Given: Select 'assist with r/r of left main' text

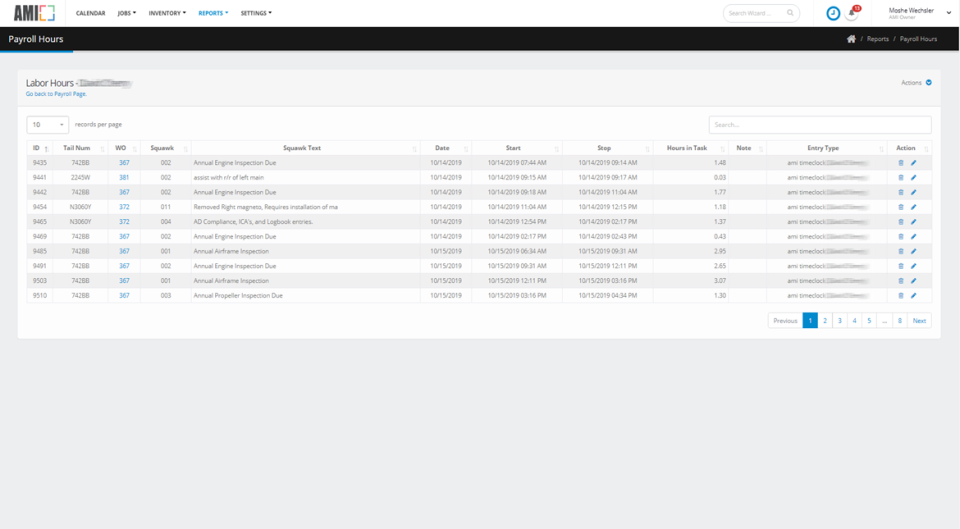Looking at the screenshot, I should click(x=228, y=178).
